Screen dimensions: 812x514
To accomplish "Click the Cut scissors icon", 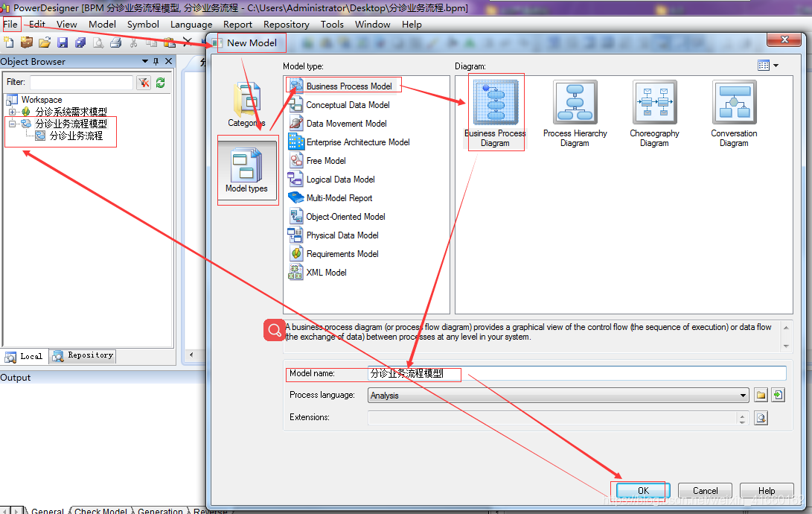I will click(x=134, y=42).
